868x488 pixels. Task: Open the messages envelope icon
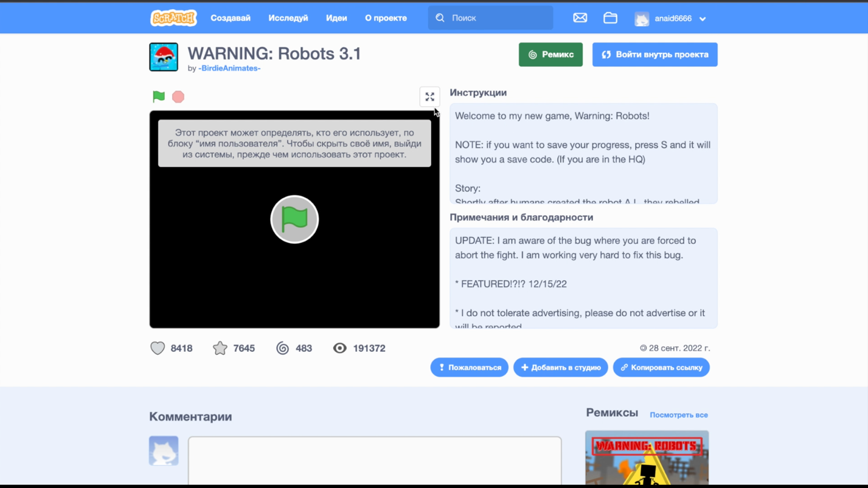580,18
